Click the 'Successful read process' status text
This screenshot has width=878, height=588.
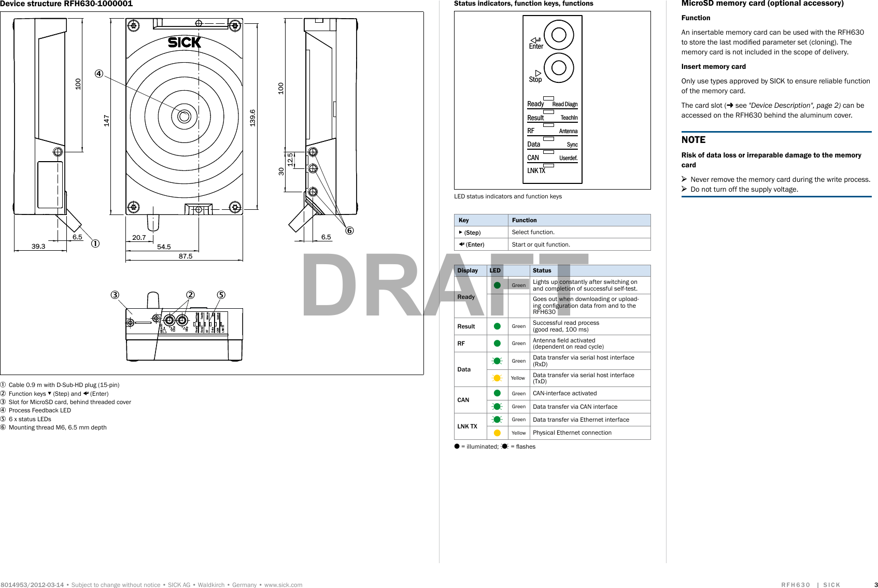pos(566,323)
